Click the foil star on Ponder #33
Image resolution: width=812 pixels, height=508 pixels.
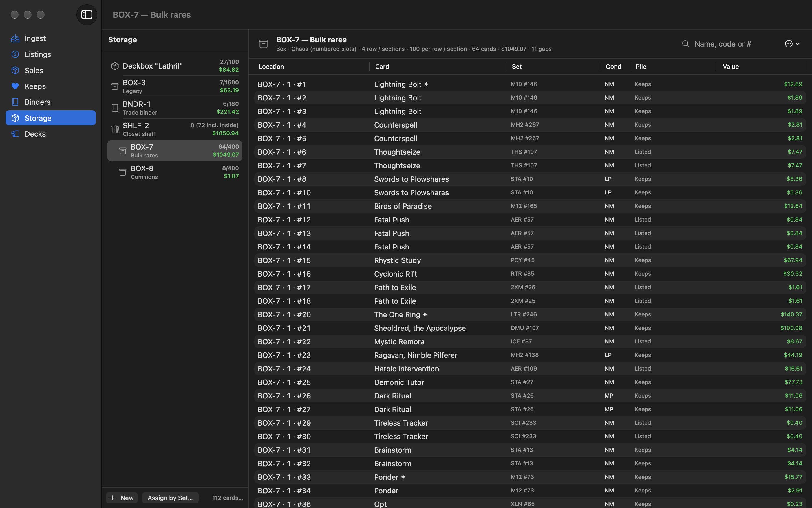click(403, 477)
